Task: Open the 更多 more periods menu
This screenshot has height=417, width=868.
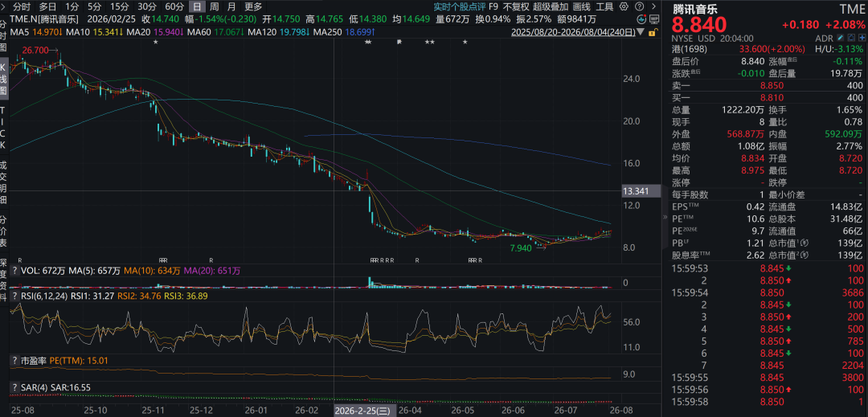Action: pos(253,7)
